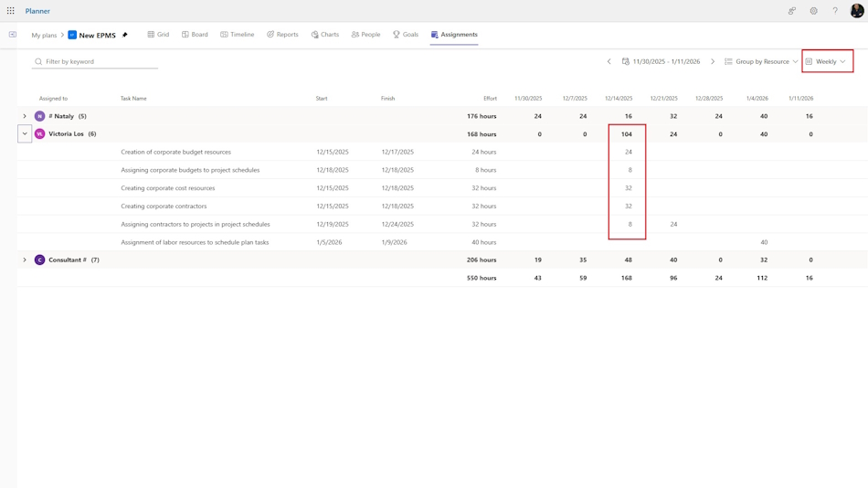Click the pin icon beside New EPMS

point(124,35)
